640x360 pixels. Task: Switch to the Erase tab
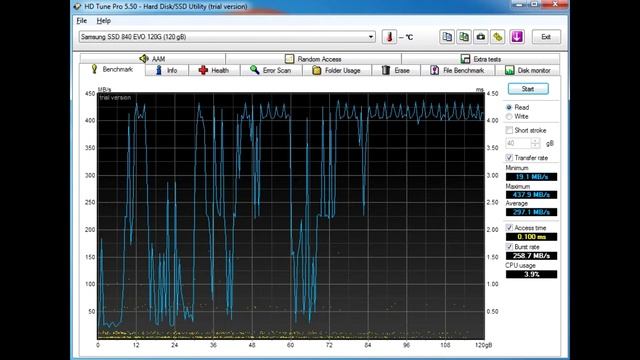396,70
